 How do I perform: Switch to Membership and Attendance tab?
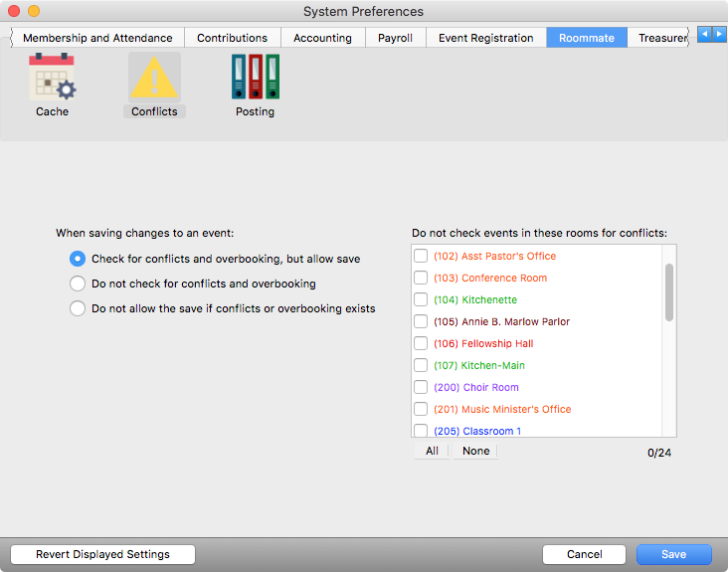pos(97,38)
